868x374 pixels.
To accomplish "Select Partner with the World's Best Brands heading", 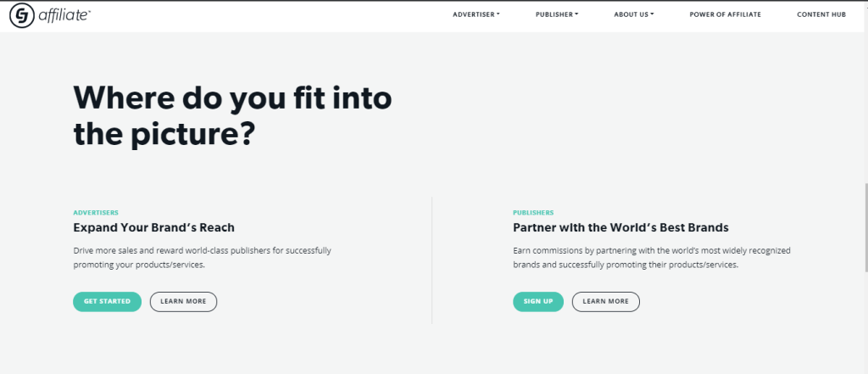I will tap(620, 227).
